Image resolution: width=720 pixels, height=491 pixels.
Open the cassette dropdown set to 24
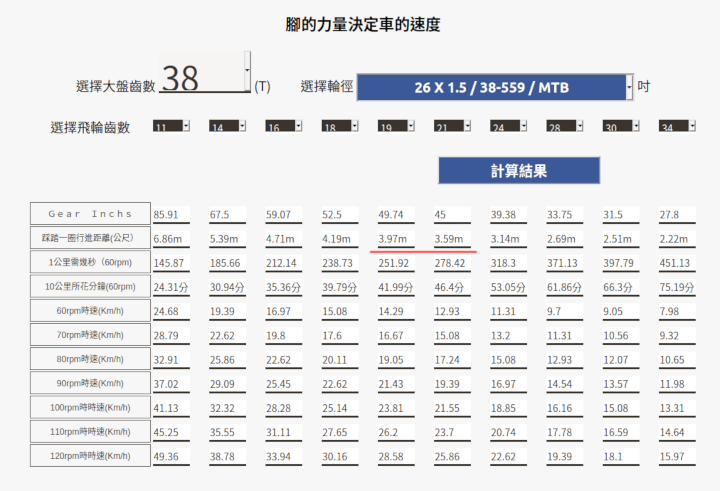(508, 126)
